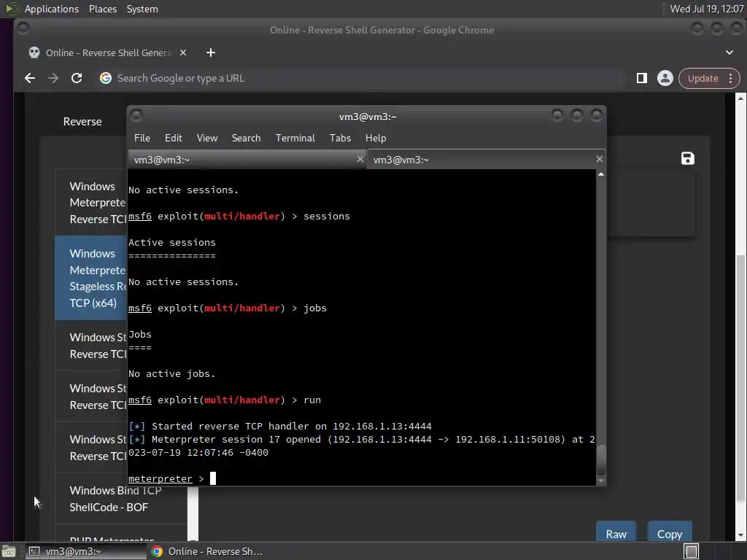
Task: Open the System menu
Action: coord(142,9)
